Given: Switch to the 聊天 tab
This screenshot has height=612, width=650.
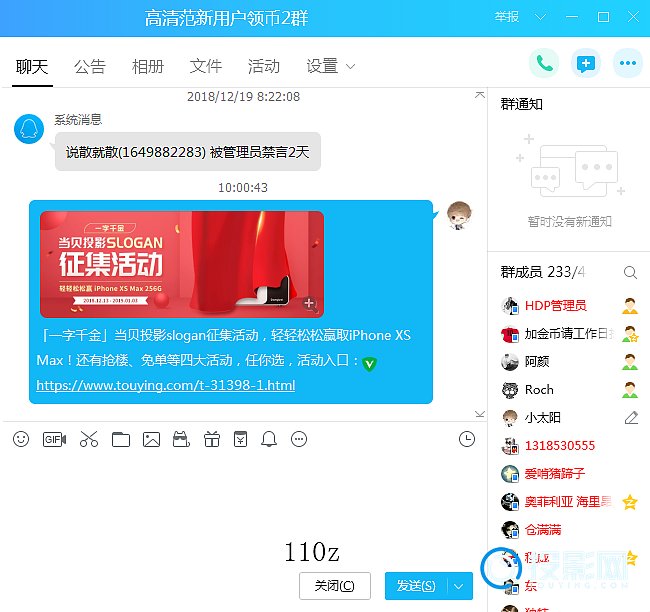Looking at the screenshot, I should 32,66.
